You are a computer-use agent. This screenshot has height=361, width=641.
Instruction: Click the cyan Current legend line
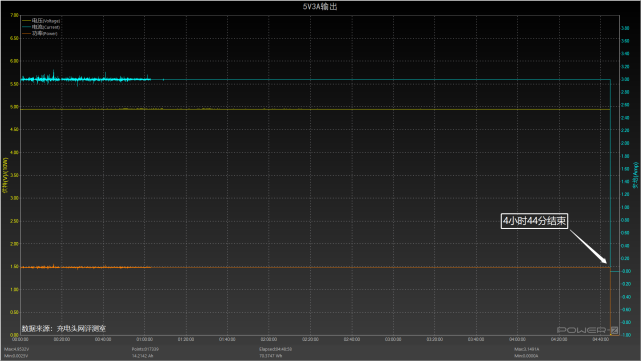click(26, 27)
